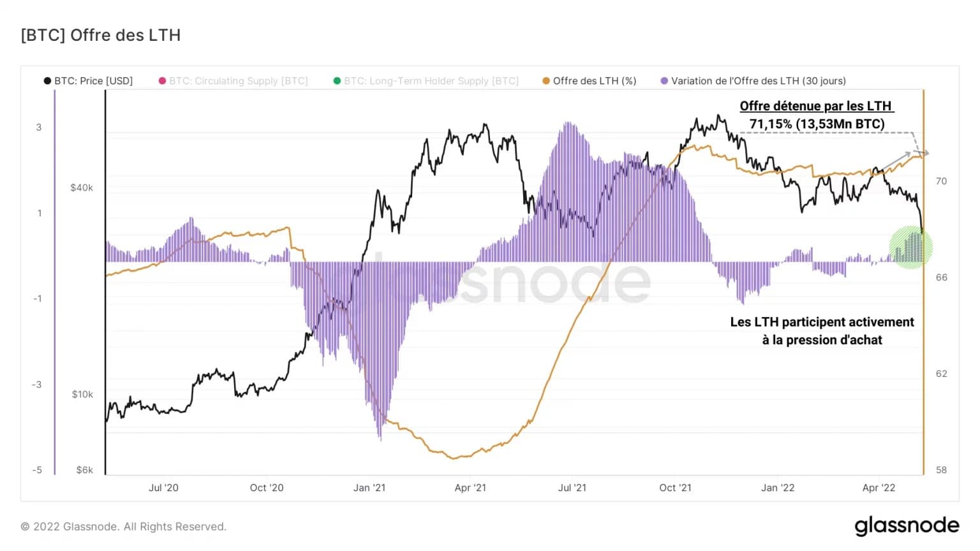Image resolution: width=980 pixels, height=551 pixels.
Task: Select the "Jan '21" x-axis date label
Action: point(369,488)
